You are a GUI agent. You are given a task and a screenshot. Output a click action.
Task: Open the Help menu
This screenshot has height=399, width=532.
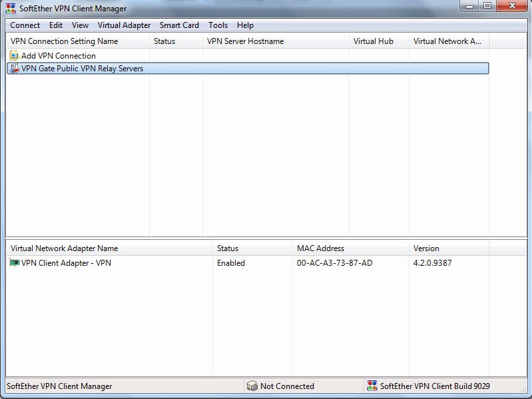click(245, 25)
